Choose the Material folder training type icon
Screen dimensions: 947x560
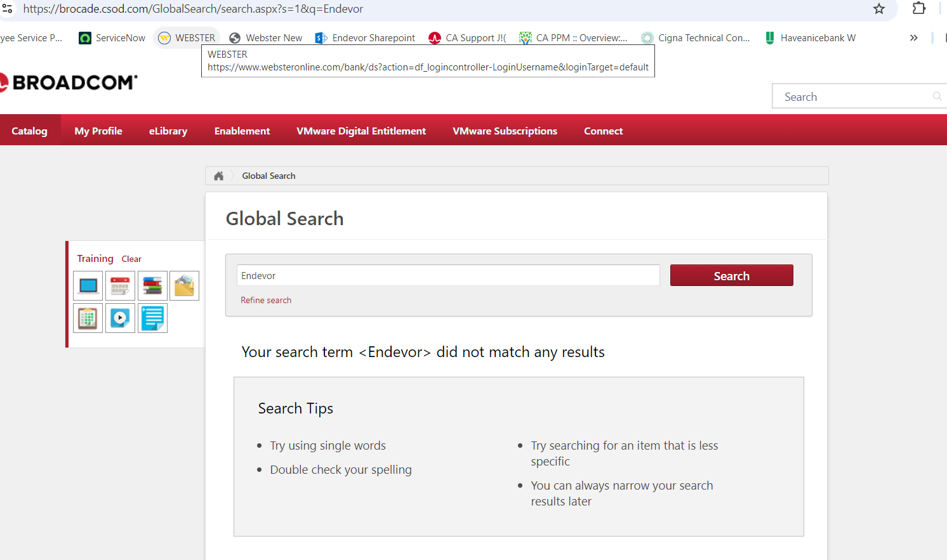(x=184, y=285)
